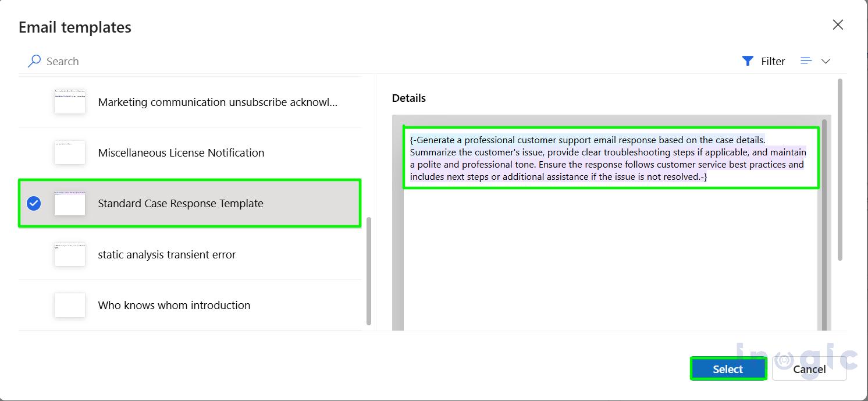
Task: Click the Who knows whom introduction preview icon
Action: point(69,305)
